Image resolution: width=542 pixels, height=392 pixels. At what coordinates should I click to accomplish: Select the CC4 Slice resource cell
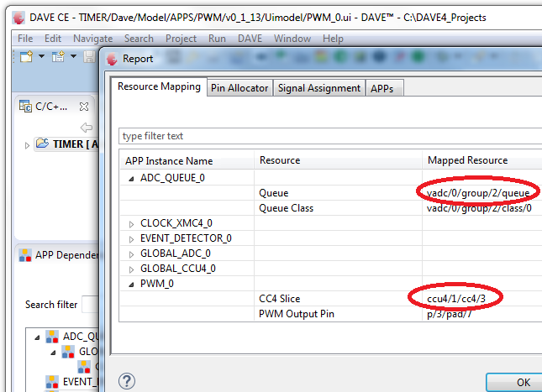point(280,299)
